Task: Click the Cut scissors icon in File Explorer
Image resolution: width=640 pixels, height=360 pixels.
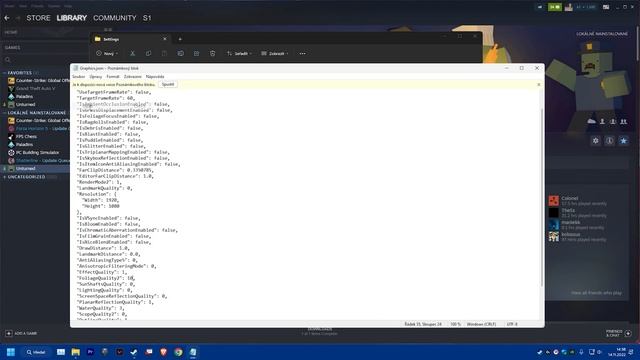Action: (x=132, y=53)
